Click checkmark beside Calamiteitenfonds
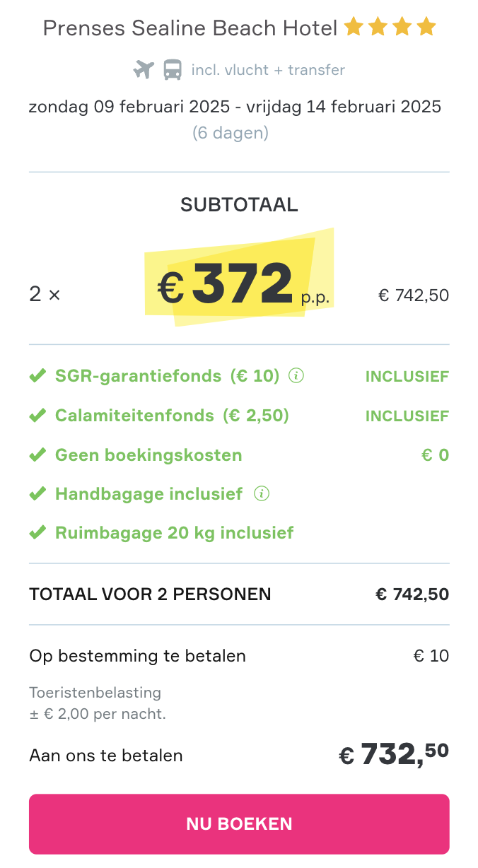The height and width of the screenshot is (868, 478). pyautogui.click(x=37, y=415)
